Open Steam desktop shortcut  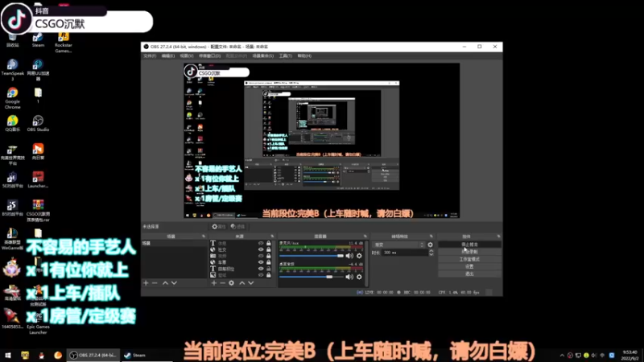[x=38, y=39]
